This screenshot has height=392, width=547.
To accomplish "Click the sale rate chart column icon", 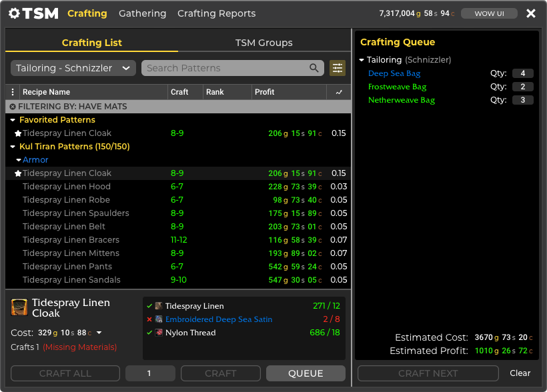I will pos(339,92).
